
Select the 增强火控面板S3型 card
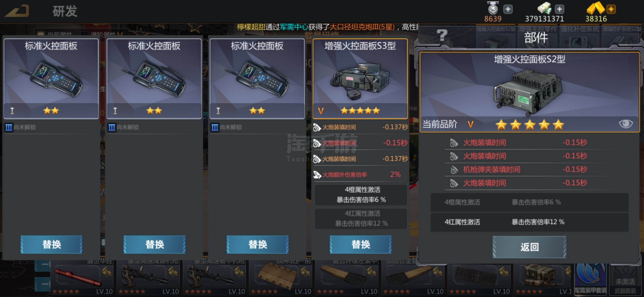(x=360, y=79)
